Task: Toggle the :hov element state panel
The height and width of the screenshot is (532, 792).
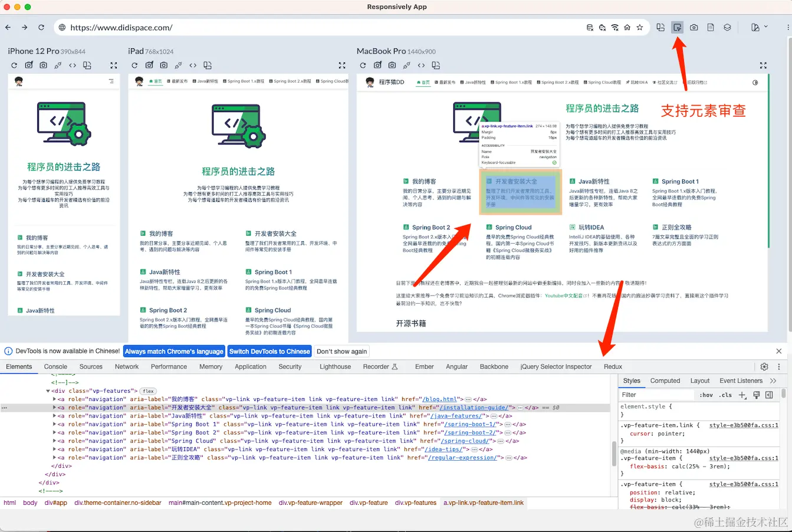Action: coord(706,395)
